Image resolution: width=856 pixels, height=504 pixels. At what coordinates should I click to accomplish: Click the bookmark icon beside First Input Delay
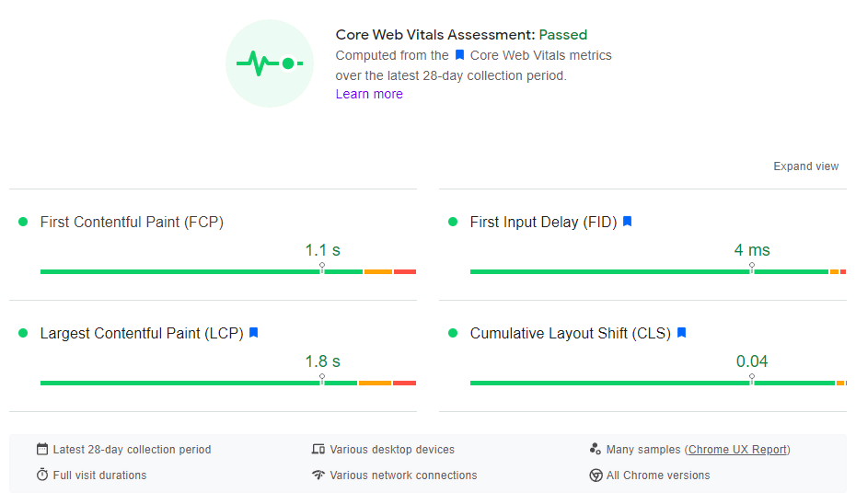point(628,222)
